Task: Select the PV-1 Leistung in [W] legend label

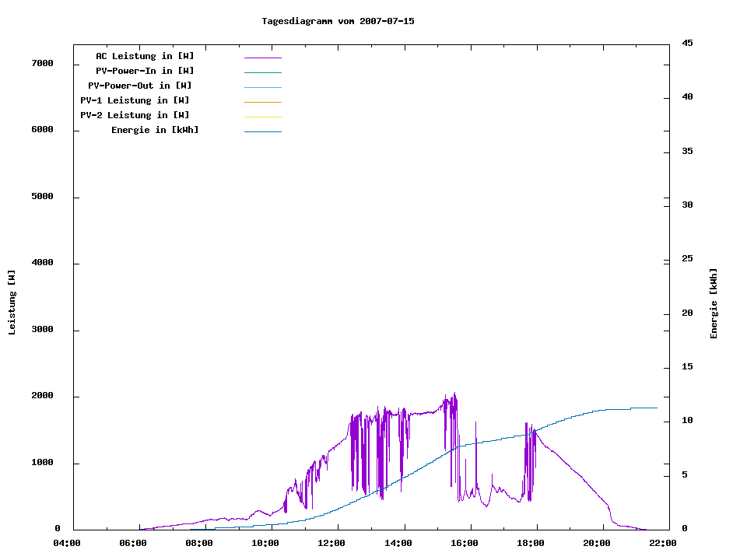Action: [135, 100]
